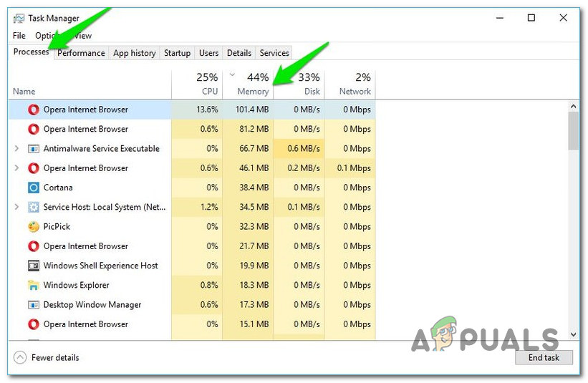
Task: Select Desktop Window Manager process name
Action: click(92, 305)
